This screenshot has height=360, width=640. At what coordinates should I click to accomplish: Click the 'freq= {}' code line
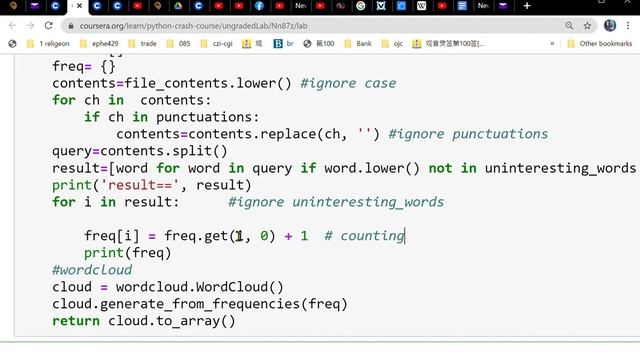click(x=84, y=66)
